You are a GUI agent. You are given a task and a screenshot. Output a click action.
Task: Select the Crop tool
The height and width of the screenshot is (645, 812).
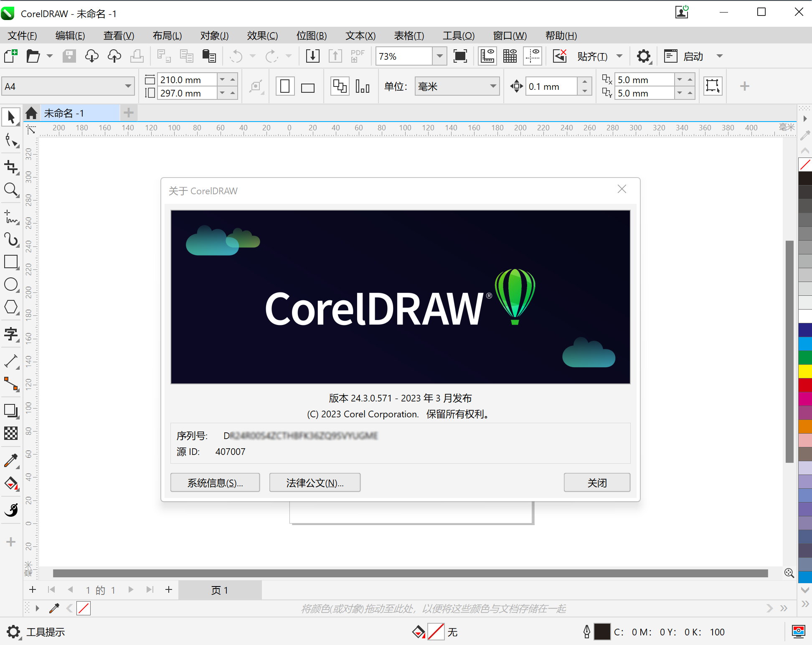tap(11, 167)
